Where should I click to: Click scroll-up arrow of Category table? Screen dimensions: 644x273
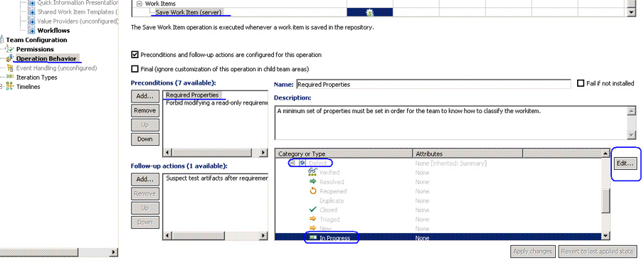[x=606, y=154]
